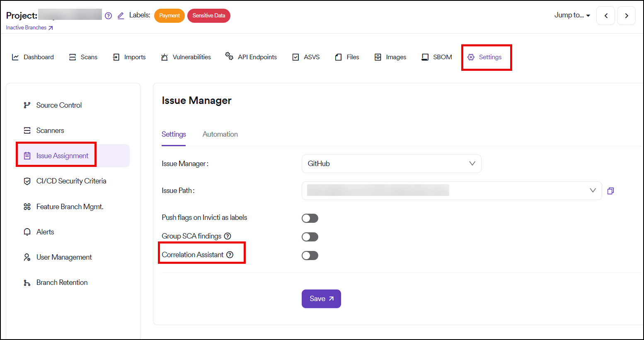Copy the issue path using copy icon
The width and height of the screenshot is (644, 340).
pyautogui.click(x=610, y=191)
